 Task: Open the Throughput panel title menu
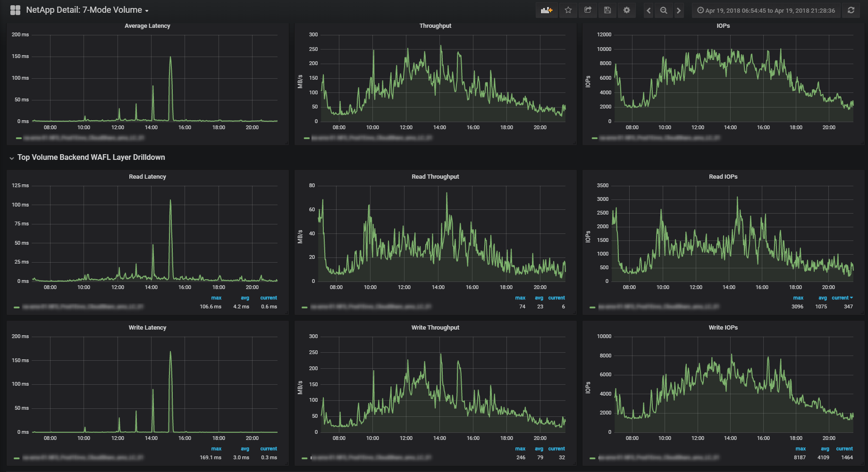pos(435,26)
